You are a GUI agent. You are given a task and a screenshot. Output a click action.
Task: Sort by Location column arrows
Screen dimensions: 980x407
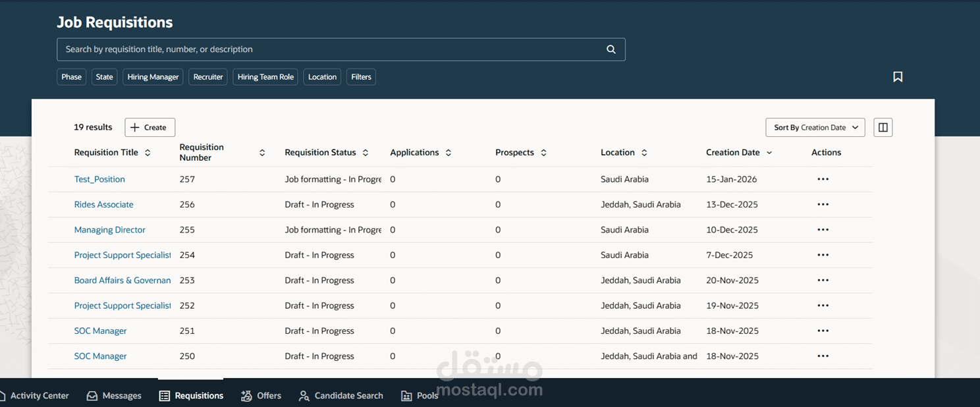644,153
